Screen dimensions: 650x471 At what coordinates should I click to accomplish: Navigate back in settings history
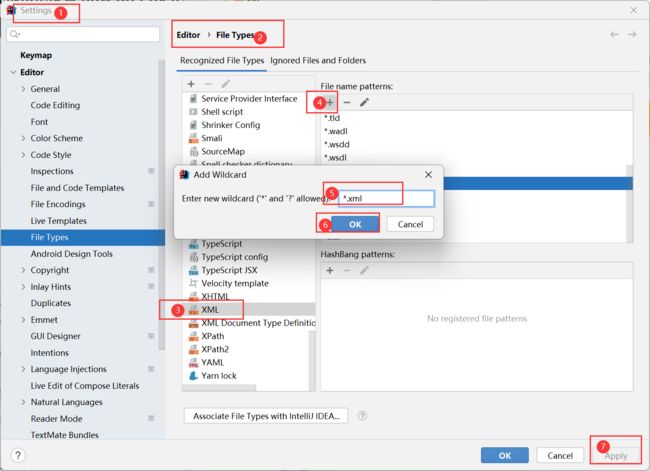tap(614, 34)
